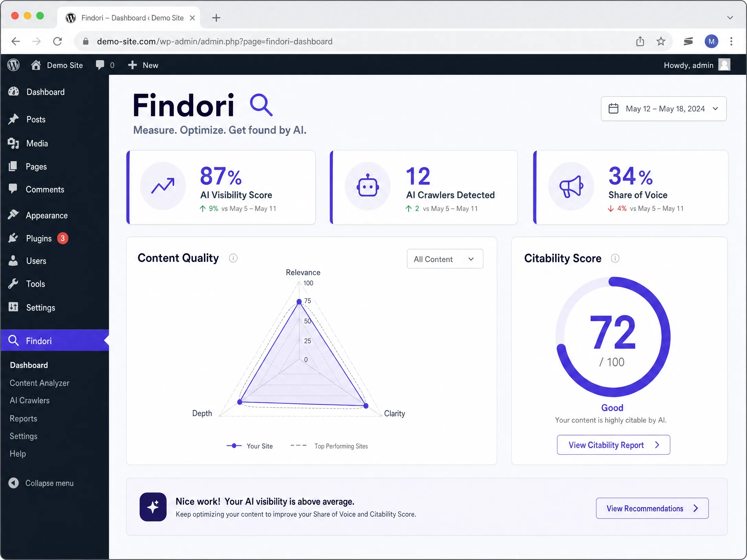747x560 pixels.
Task: Click View Citability Report button
Action: pos(613,445)
